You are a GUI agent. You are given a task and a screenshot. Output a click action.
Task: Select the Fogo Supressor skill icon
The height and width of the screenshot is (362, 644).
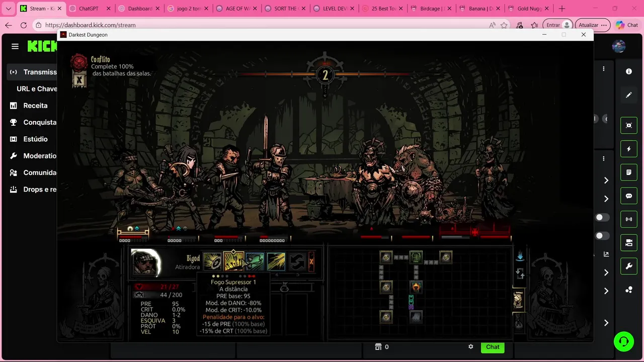tap(233, 261)
